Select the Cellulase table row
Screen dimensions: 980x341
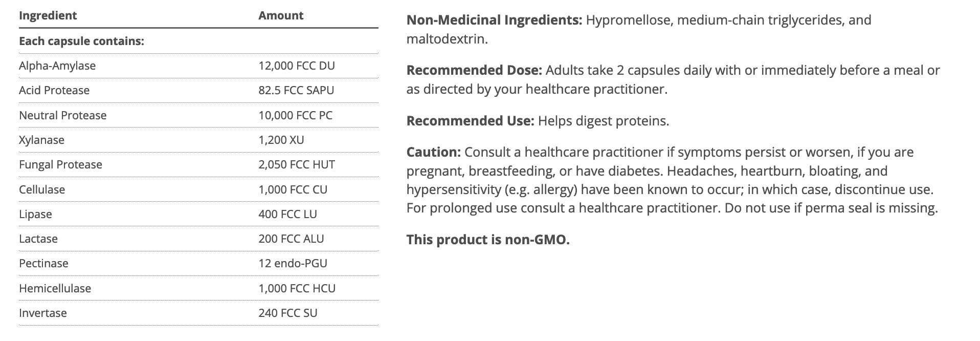pos(198,189)
